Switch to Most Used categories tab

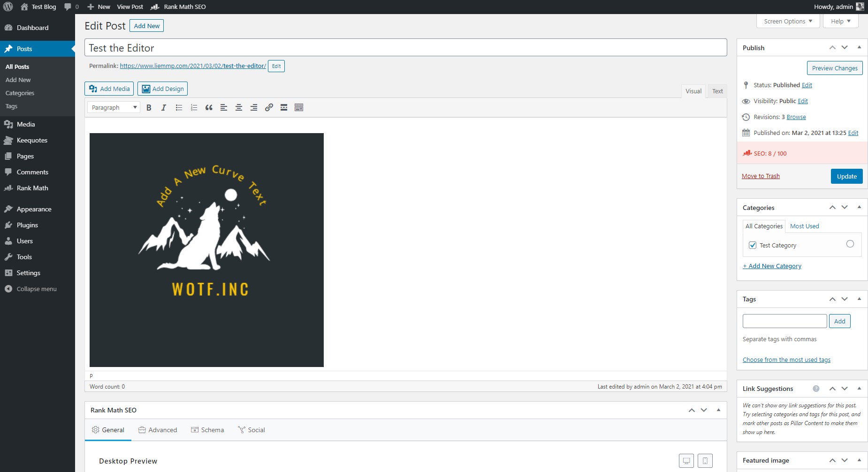pyautogui.click(x=804, y=226)
